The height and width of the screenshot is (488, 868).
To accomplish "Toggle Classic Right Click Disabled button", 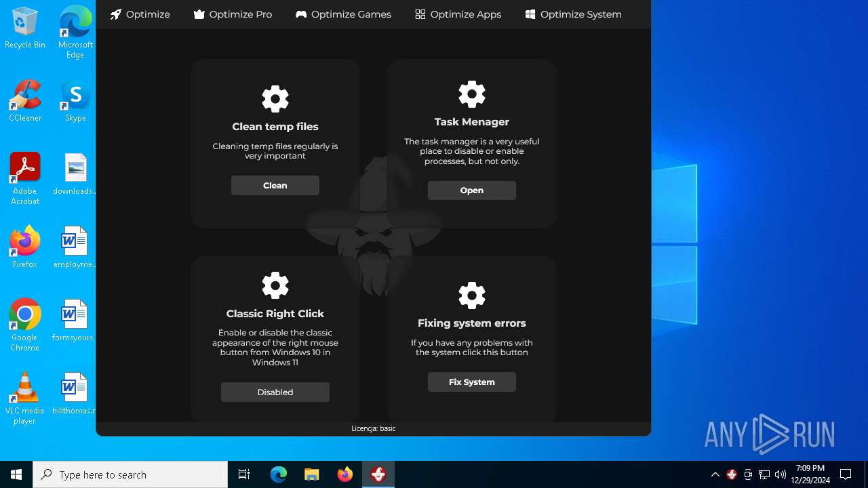I will click(x=275, y=392).
